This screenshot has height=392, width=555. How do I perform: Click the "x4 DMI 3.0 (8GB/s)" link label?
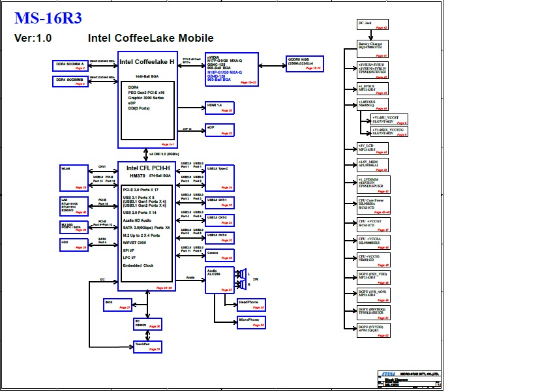(x=164, y=154)
